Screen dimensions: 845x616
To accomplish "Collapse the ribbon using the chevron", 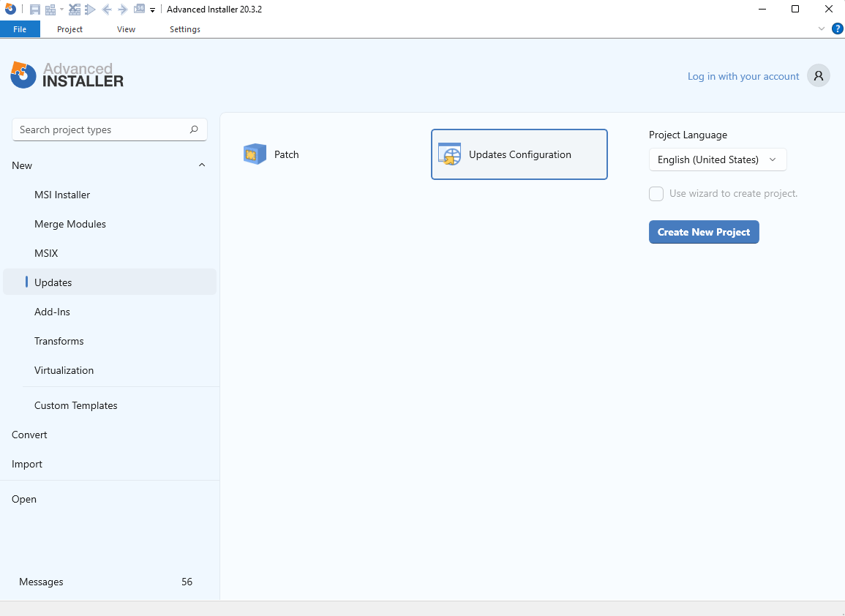I will point(822,29).
